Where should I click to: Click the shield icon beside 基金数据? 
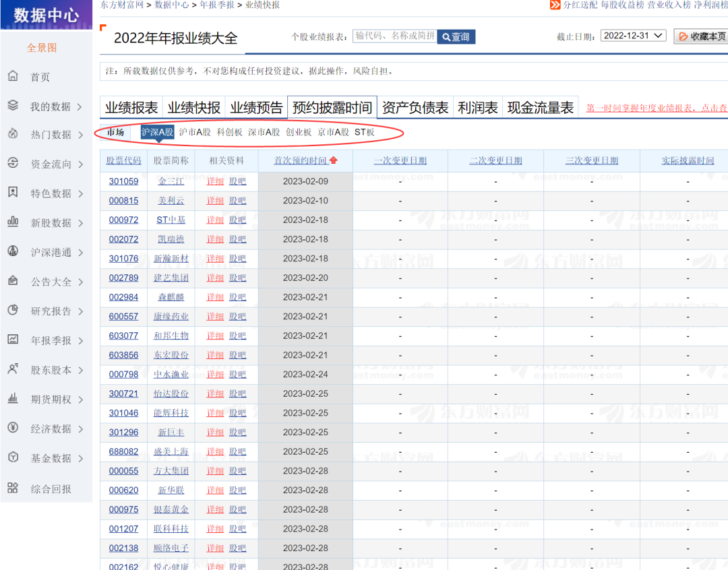13,457
